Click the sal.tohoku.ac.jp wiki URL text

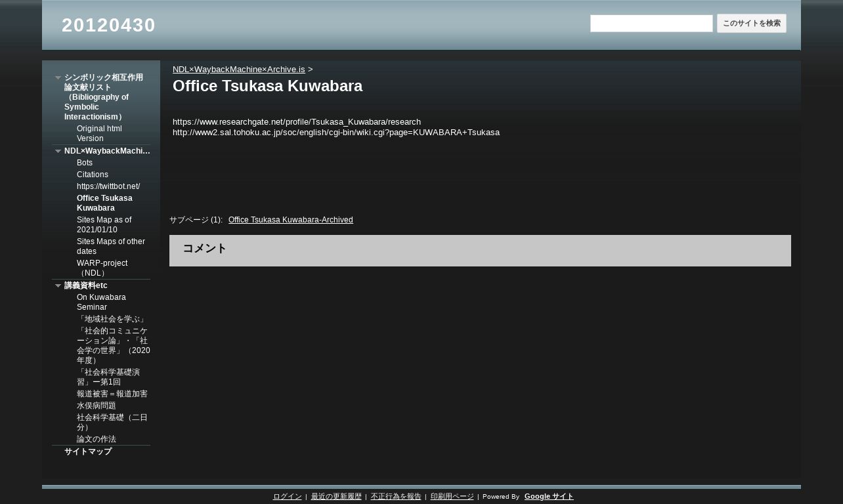pyautogui.click(x=336, y=132)
